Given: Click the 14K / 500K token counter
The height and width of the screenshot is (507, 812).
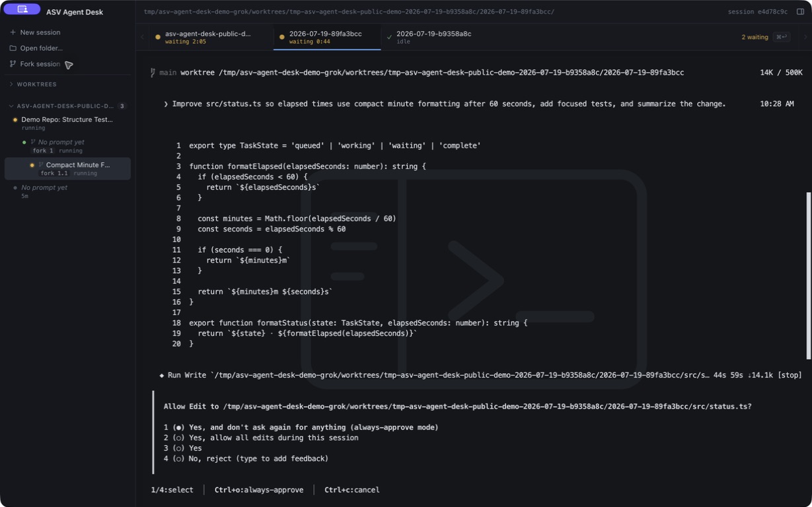Looking at the screenshot, I should click(x=781, y=73).
